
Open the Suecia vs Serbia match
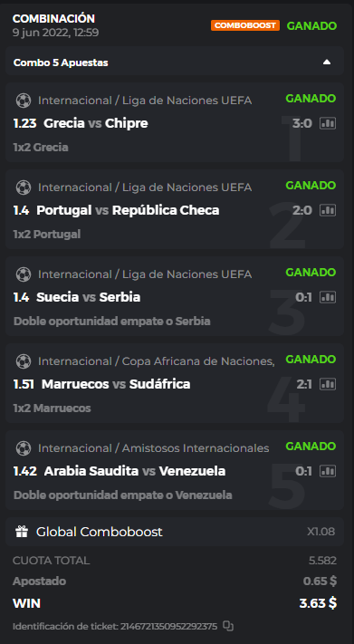point(89,297)
